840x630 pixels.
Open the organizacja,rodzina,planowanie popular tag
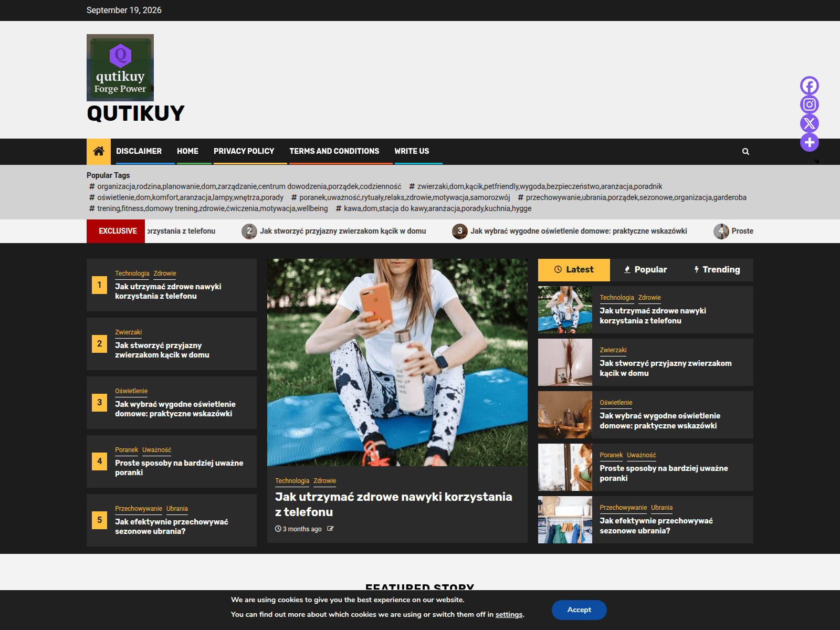click(x=245, y=186)
